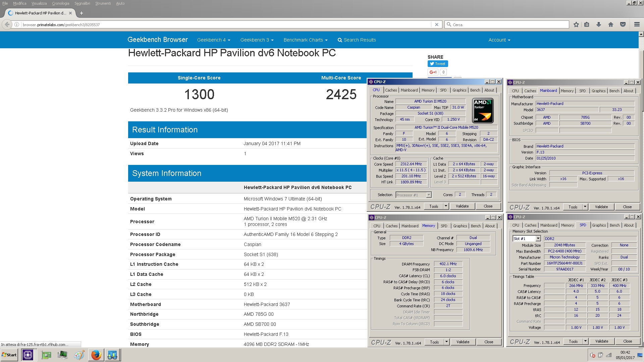Switch to CPU-Z taskbar icon
The image size is (644, 362).
28,355
